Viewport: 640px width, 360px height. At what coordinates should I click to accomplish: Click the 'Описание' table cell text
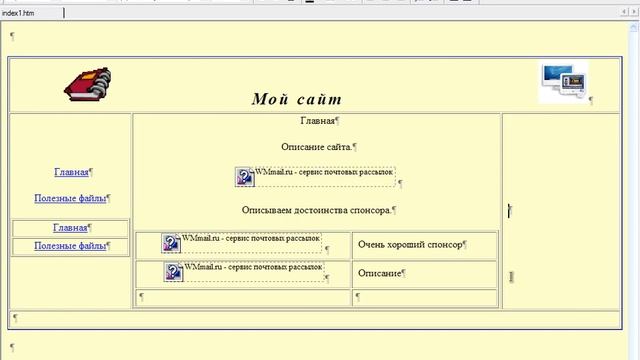[380, 273]
